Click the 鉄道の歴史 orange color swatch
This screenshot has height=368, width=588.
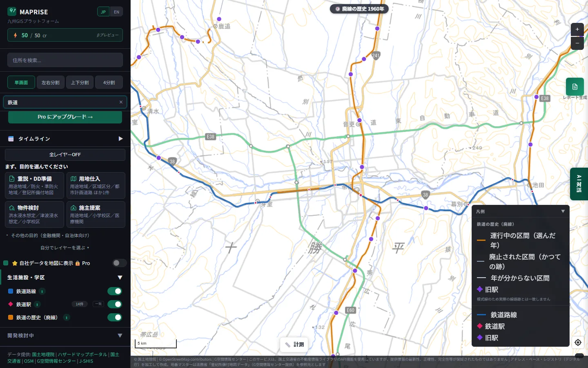[11, 317]
